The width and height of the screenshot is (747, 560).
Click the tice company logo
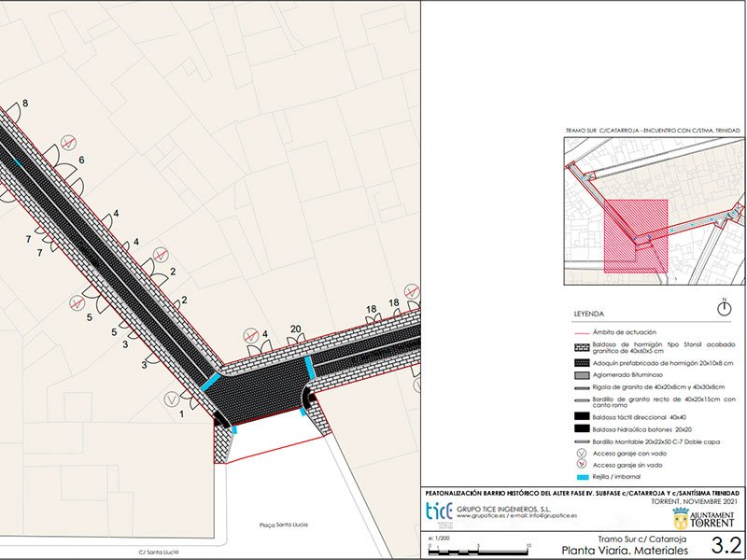tap(437, 511)
